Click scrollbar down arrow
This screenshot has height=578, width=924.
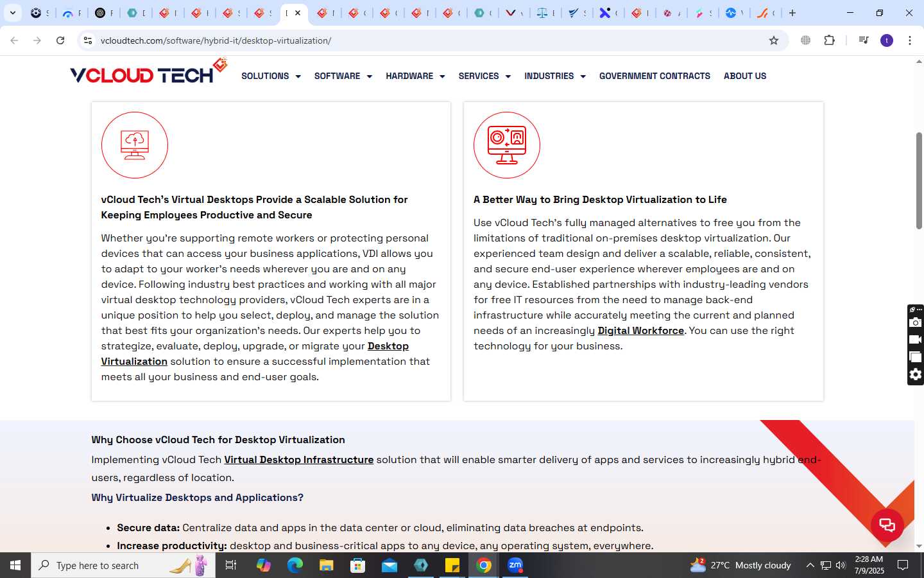[919, 547]
